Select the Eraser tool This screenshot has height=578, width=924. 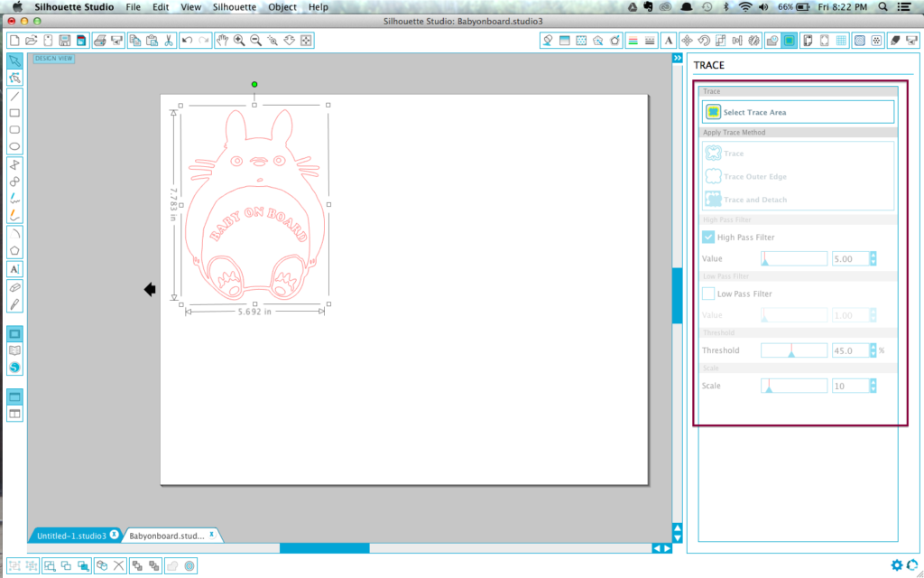tap(14, 287)
